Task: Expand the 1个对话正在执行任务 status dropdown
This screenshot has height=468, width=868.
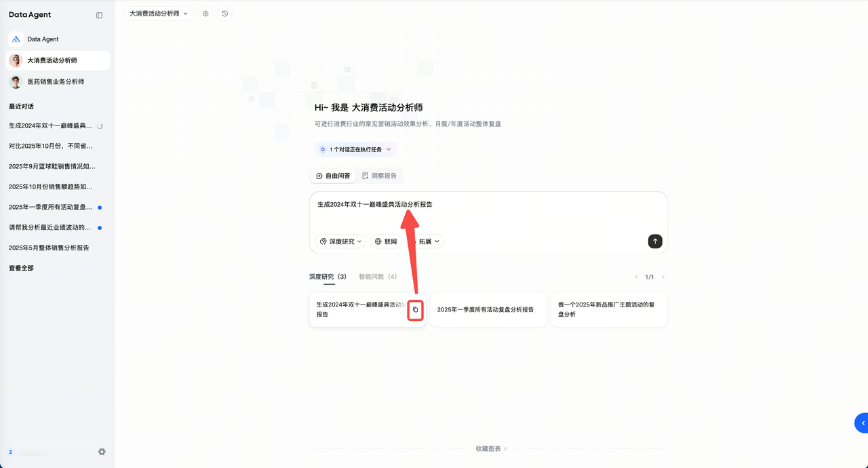Action: (355, 149)
